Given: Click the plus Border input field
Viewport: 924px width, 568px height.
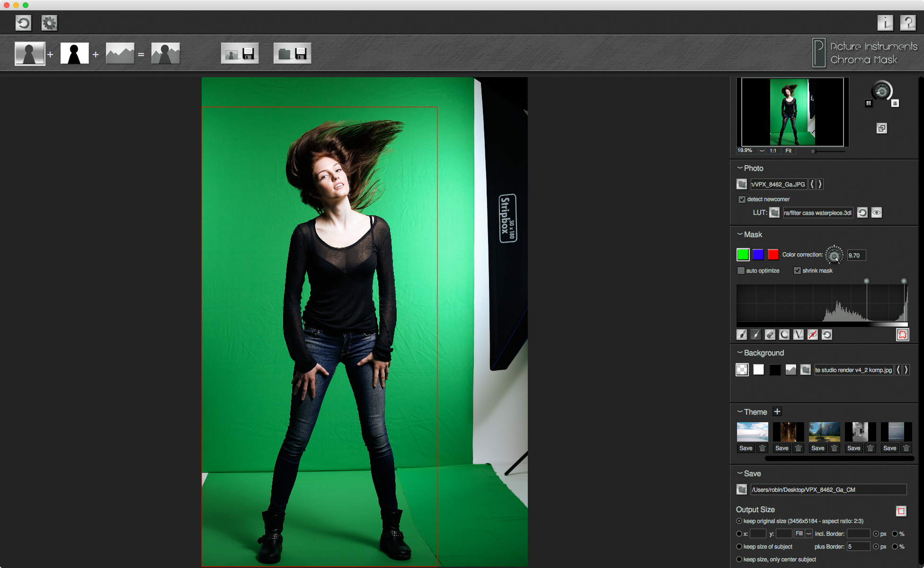Looking at the screenshot, I should tap(858, 547).
